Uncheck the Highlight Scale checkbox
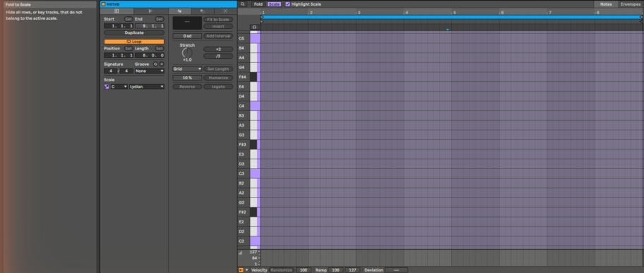The height and width of the screenshot is (273, 644). click(x=287, y=4)
